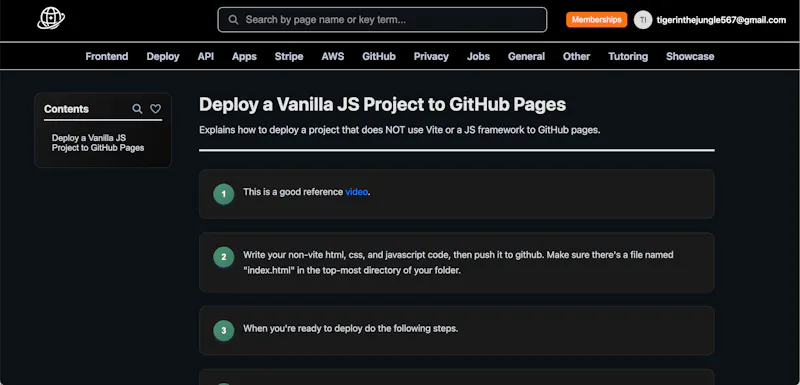Open the Privacy nav item
800x385 pixels.
coord(431,56)
